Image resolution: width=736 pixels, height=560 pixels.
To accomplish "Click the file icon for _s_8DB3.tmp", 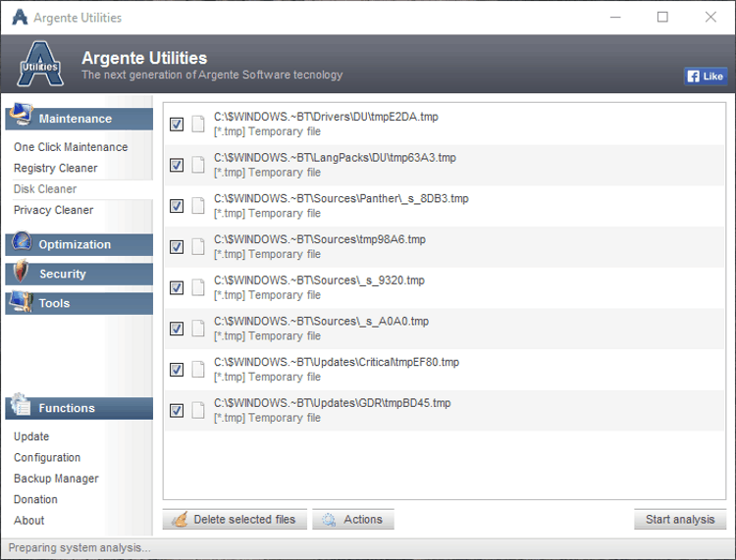I will [x=198, y=206].
